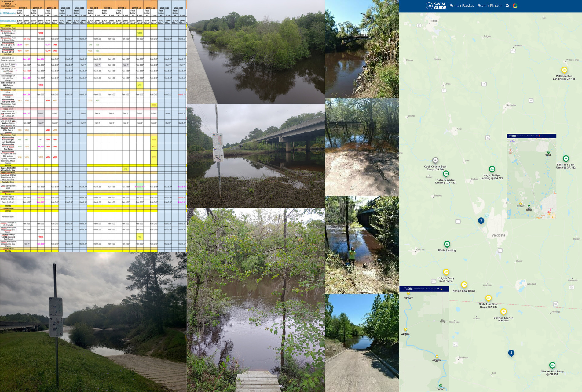582x392 pixels.
Task: Select the 'Fargo @ US 441' row label
Action: coord(8,202)
